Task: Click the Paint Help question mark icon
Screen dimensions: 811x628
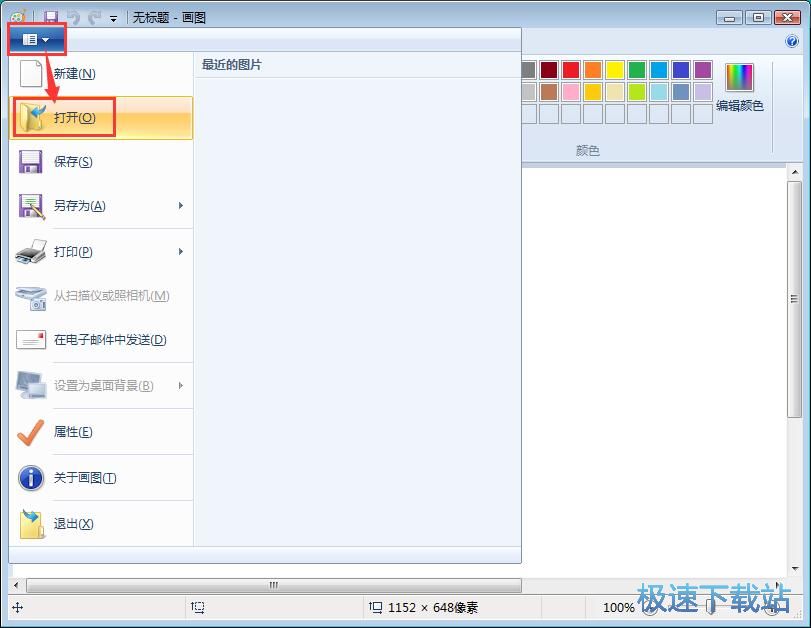Action: click(792, 41)
